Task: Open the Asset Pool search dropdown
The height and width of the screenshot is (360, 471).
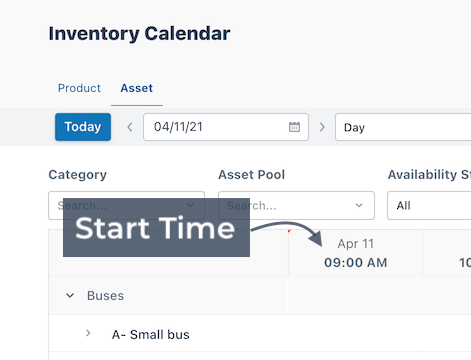Action: (296, 205)
